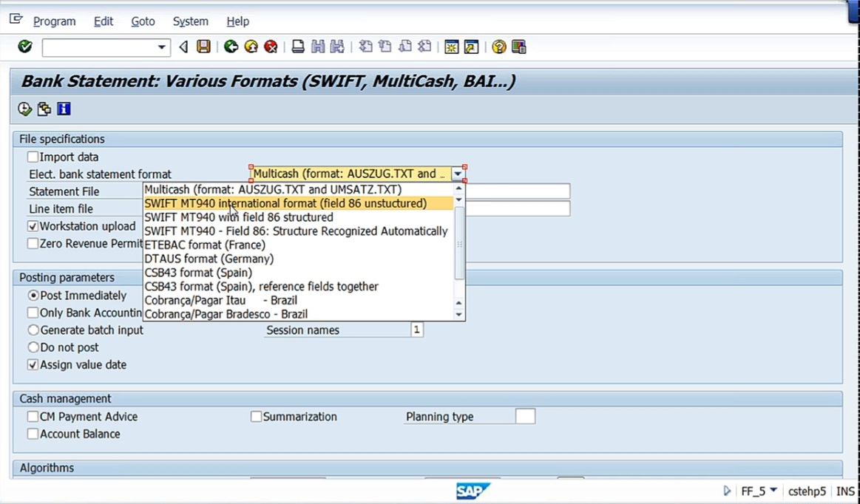Open the Goto menu
This screenshot has width=860, height=504.
point(143,21)
